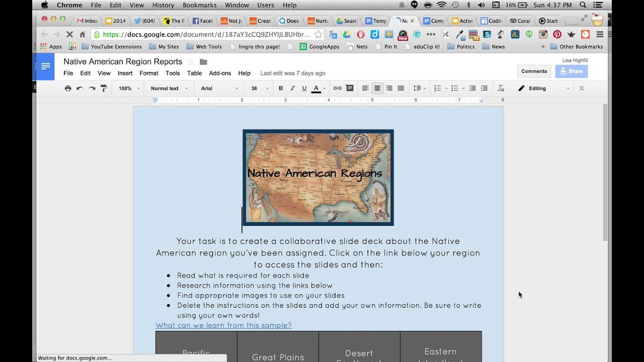Click the vertical page scrollbar

[x=605, y=172]
